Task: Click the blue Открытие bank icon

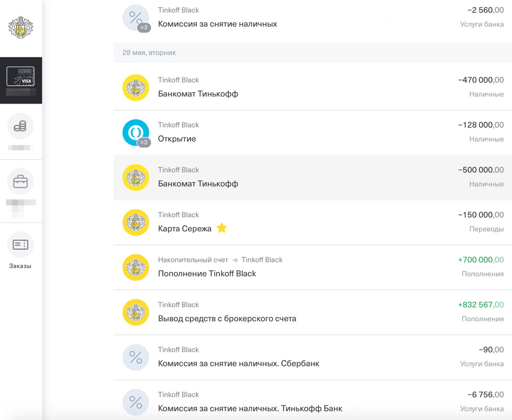Action: point(136,132)
